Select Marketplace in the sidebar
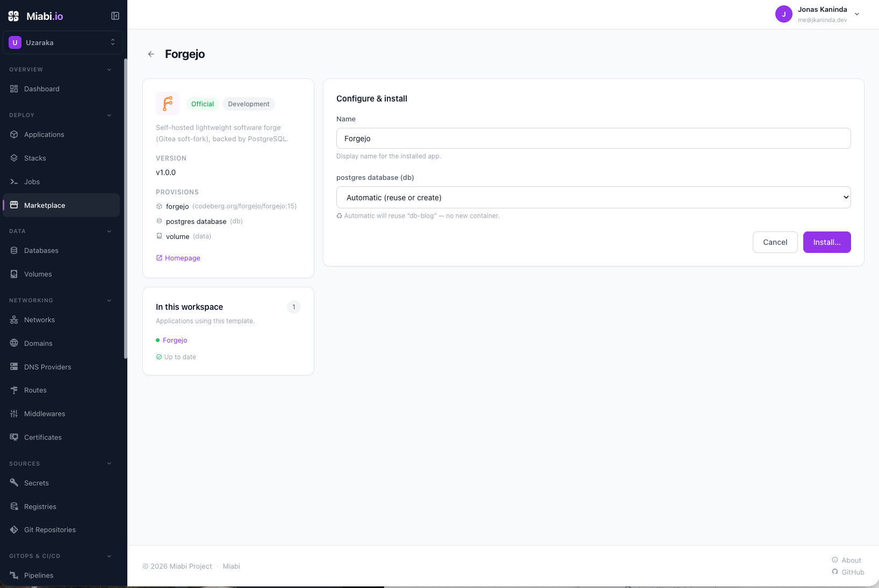The image size is (879, 588). click(x=61, y=205)
